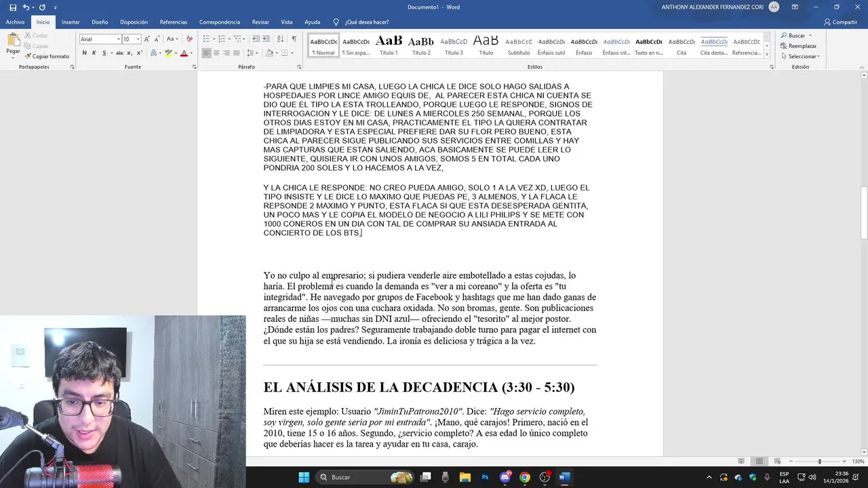
Task: Click the bullet list icon
Action: 206,39
